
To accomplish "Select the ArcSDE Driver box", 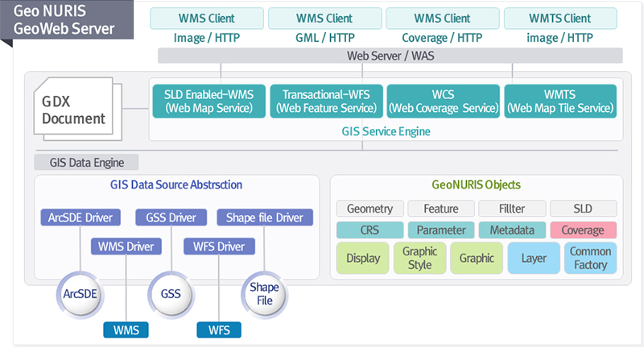I will 80,217.
